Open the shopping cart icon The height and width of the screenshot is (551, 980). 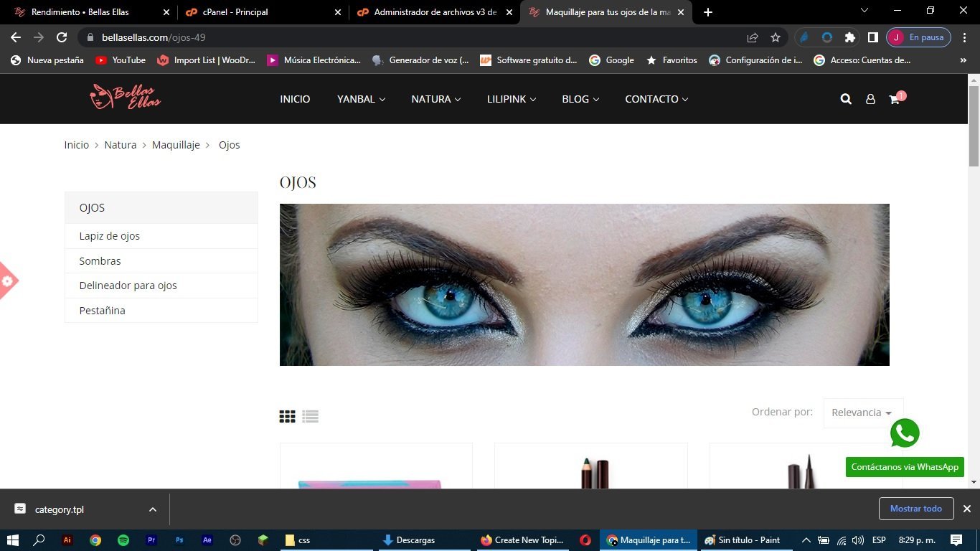tap(895, 99)
